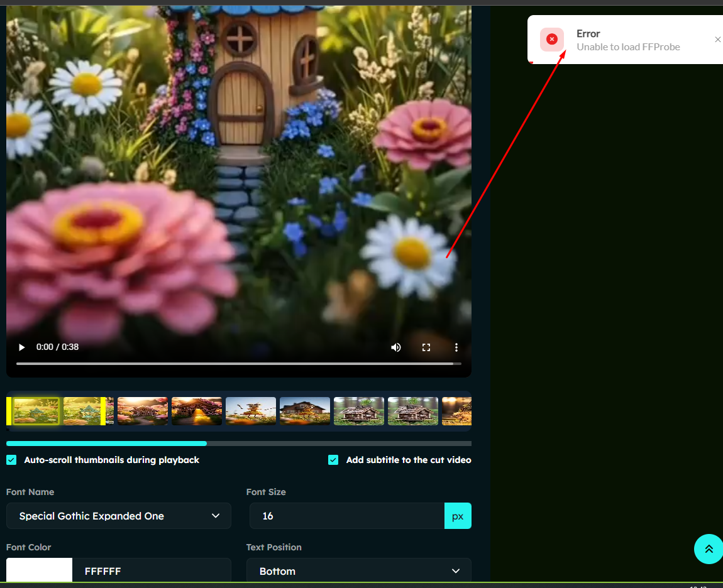The image size is (723, 588).
Task: Select the wooden cabin thumbnail
Action: (305, 411)
